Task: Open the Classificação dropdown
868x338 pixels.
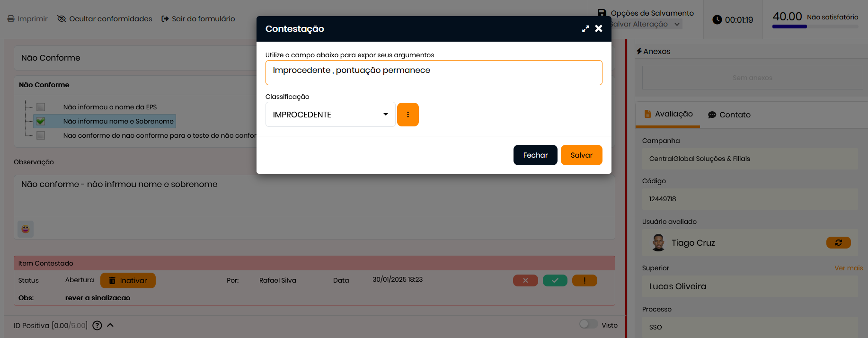Action: (330, 115)
